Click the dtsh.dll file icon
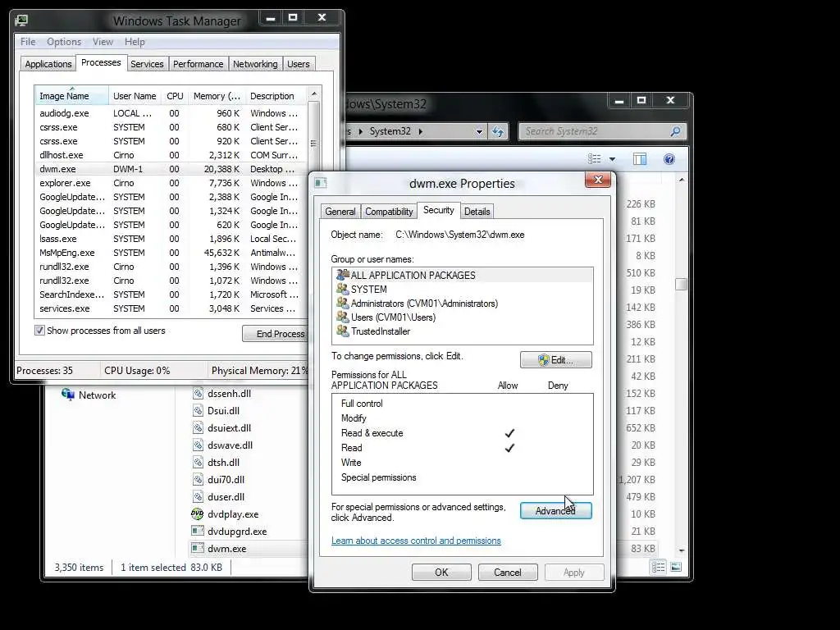This screenshot has height=630, width=840. (x=198, y=462)
